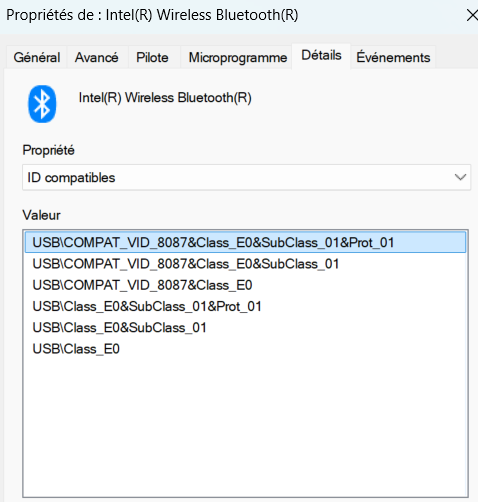The width and height of the screenshot is (478, 502).
Task: Click the Propriété field label
Action: click(x=48, y=150)
